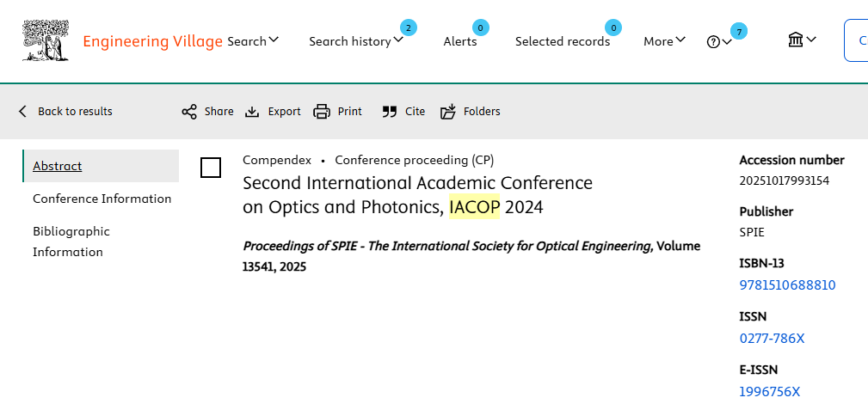Screen dimensions: 868x416
Task: Open the Alerts menu item
Action: click(460, 41)
